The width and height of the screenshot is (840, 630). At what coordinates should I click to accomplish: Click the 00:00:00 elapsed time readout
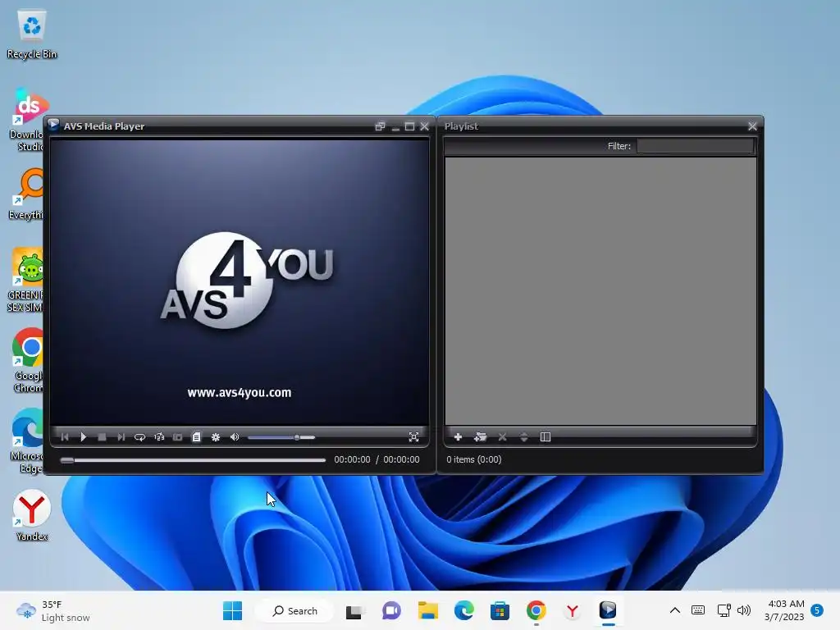(x=352, y=459)
